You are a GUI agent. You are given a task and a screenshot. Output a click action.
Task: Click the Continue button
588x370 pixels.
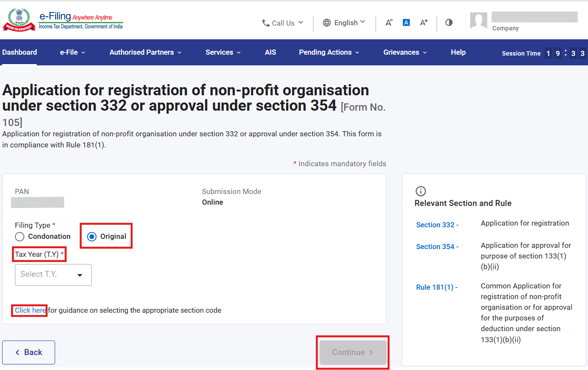[353, 352]
